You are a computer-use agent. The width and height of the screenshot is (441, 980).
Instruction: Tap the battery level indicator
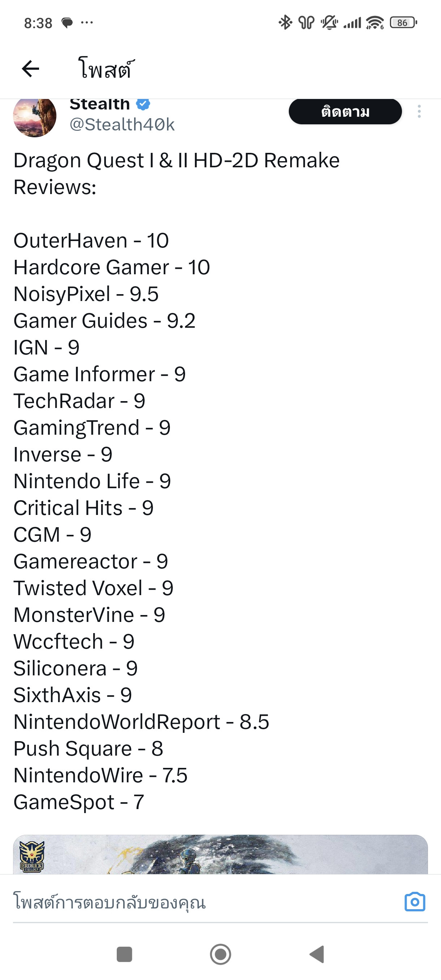coord(404,23)
